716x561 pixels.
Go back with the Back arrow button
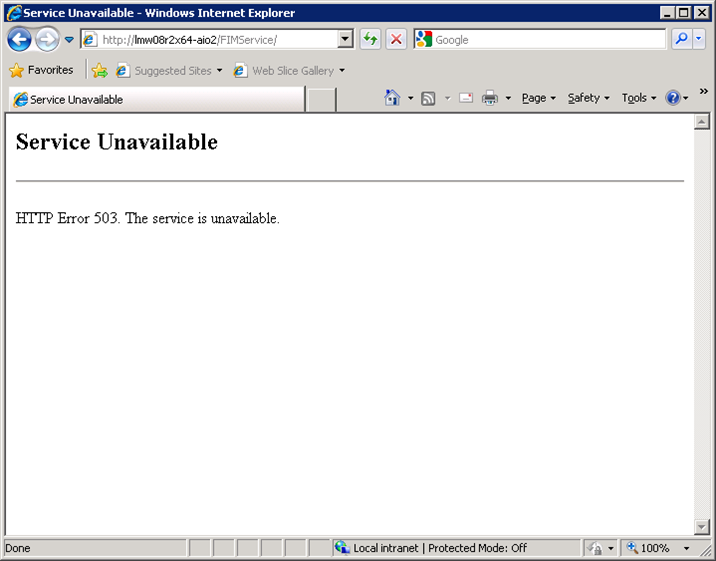19,40
